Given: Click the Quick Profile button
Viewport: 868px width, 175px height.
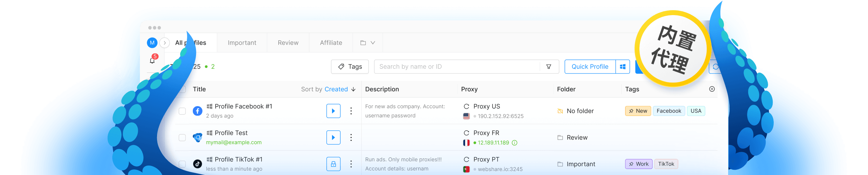Looking at the screenshot, I should pos(590,67).
